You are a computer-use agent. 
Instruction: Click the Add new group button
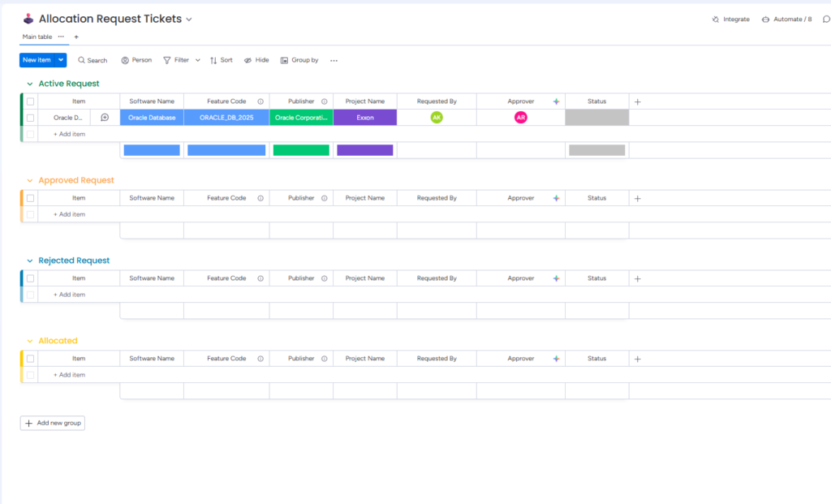click(x=53, y=423)
